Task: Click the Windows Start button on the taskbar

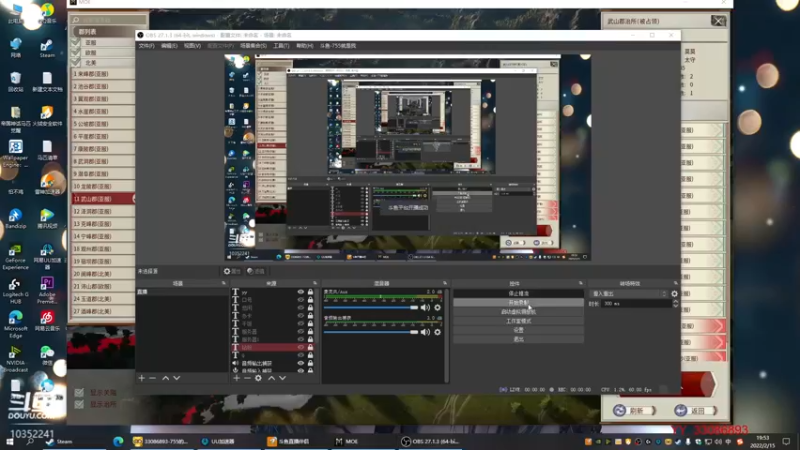Action: 9,442
